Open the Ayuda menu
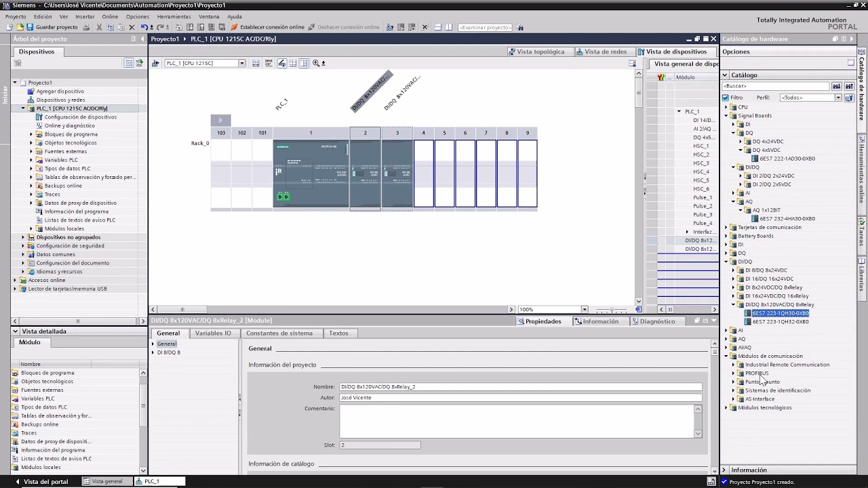Screen dimensions: 868x488 point(235,16)
